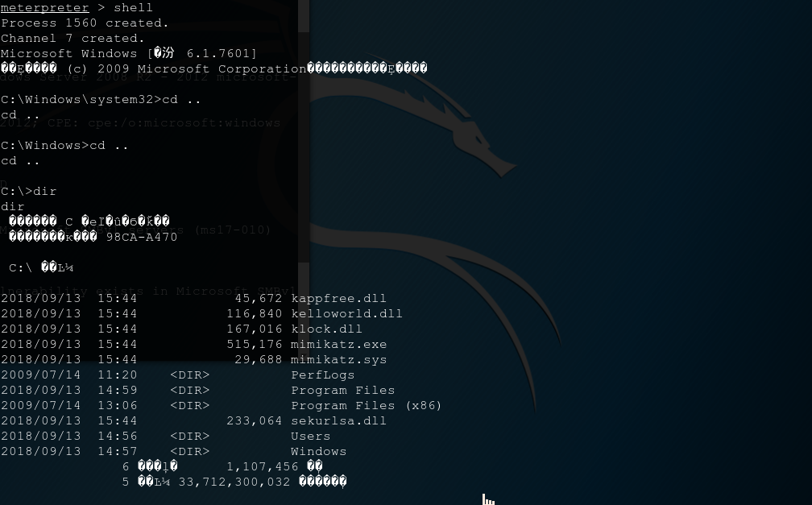Select the Program Files (x86) entry

point(366,406)
